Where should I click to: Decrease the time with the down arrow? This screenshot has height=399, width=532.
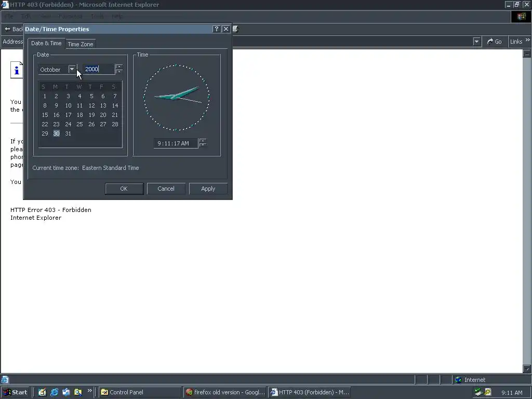coord(203,145)
